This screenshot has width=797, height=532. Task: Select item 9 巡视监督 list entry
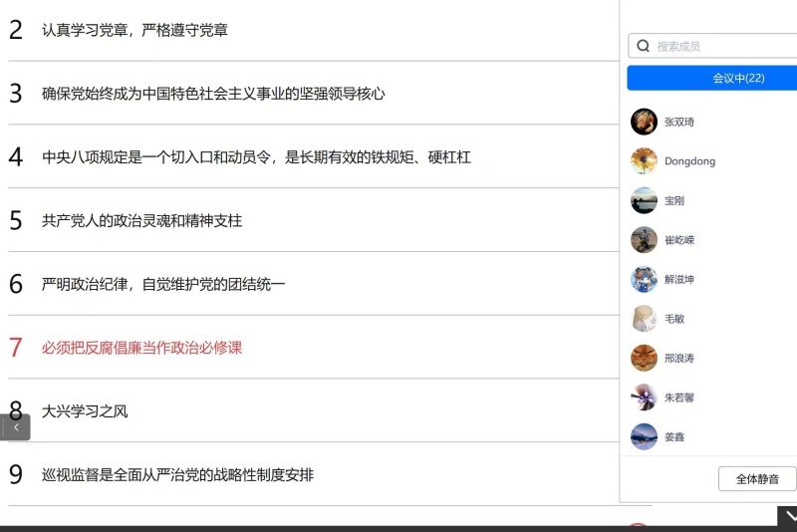pyautogui.click(x=177, y=474)
